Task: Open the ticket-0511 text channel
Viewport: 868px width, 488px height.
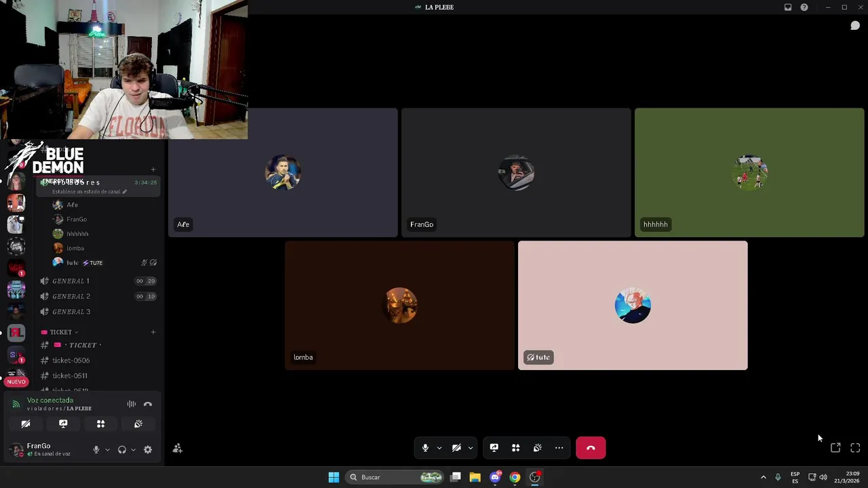Action: (x=98, y=375)
